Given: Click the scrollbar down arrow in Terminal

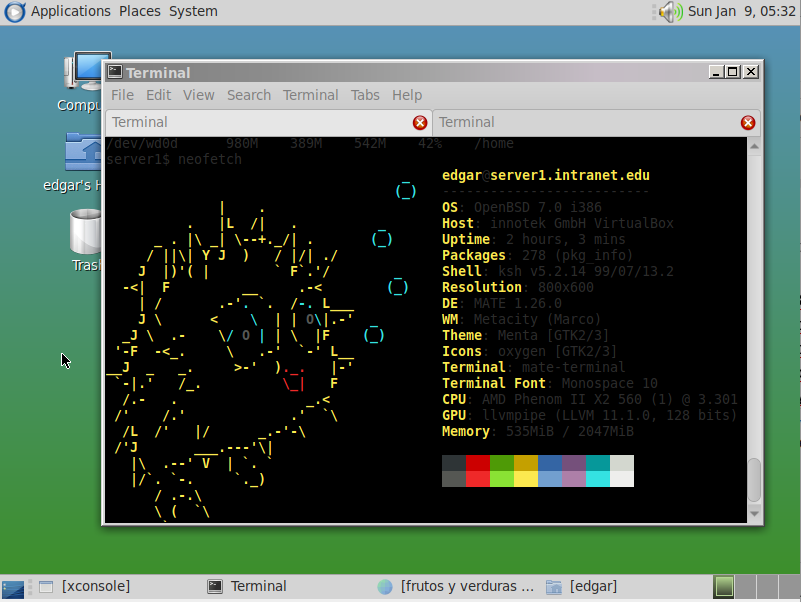Looking at the screenshot, I should click(755, 514).
